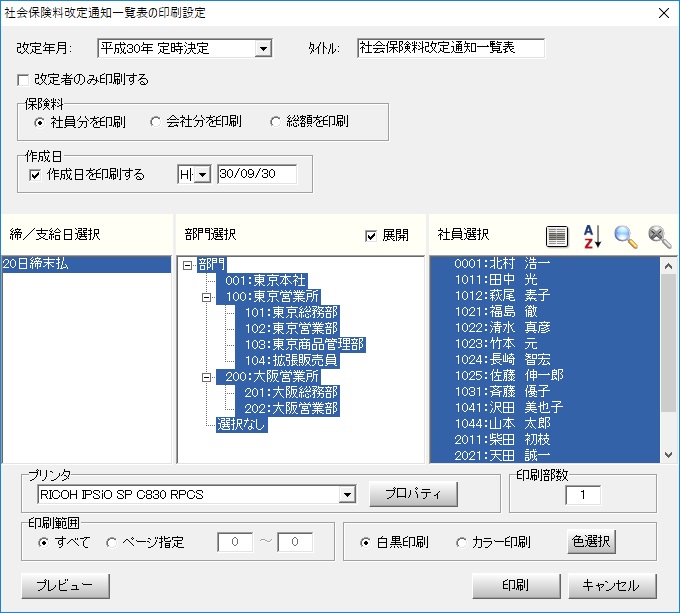Select 001:東京本社 department
The height and width of the screenshot is (613, 680).
point(262,280)
